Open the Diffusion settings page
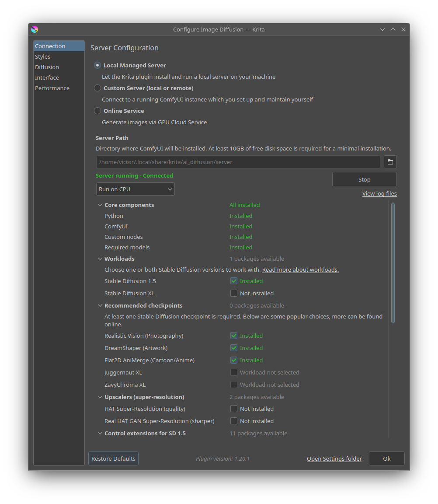 pyautogui.click(x=59, y=67)
